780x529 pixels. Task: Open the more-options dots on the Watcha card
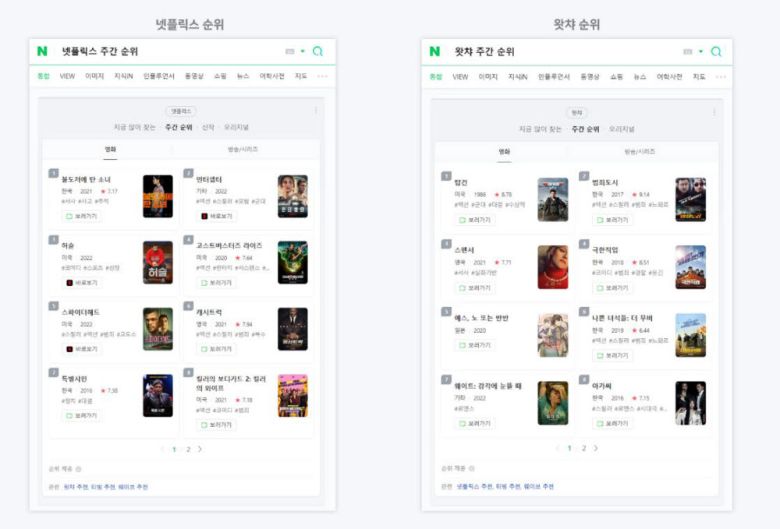[714, 112]
